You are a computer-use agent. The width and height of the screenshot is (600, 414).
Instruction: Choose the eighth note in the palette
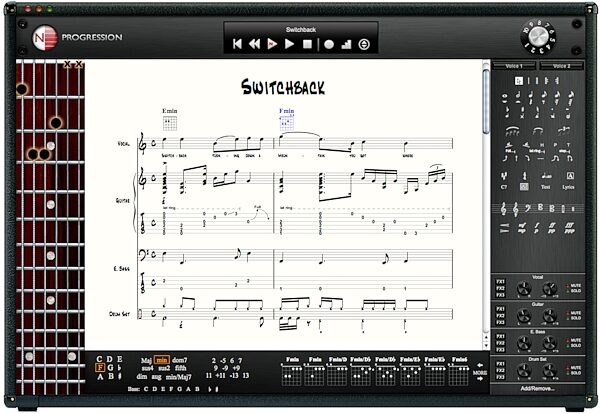(x=545, y=95)
